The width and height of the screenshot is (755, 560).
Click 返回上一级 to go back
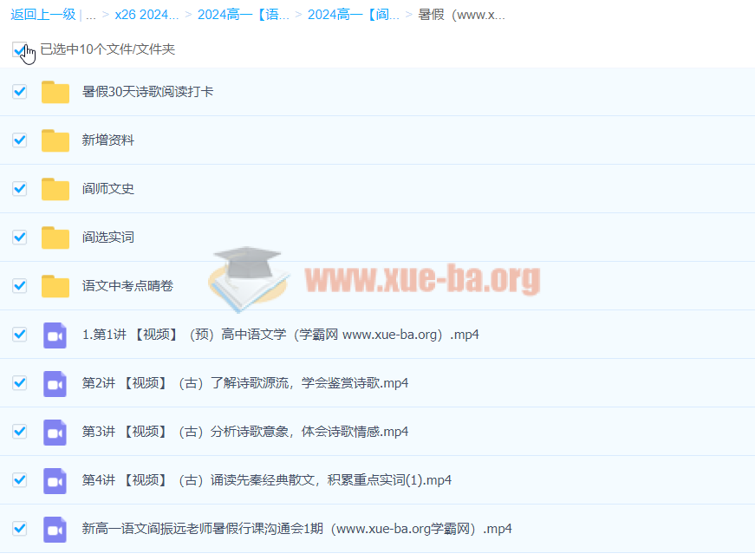click(x=43, y=15)
